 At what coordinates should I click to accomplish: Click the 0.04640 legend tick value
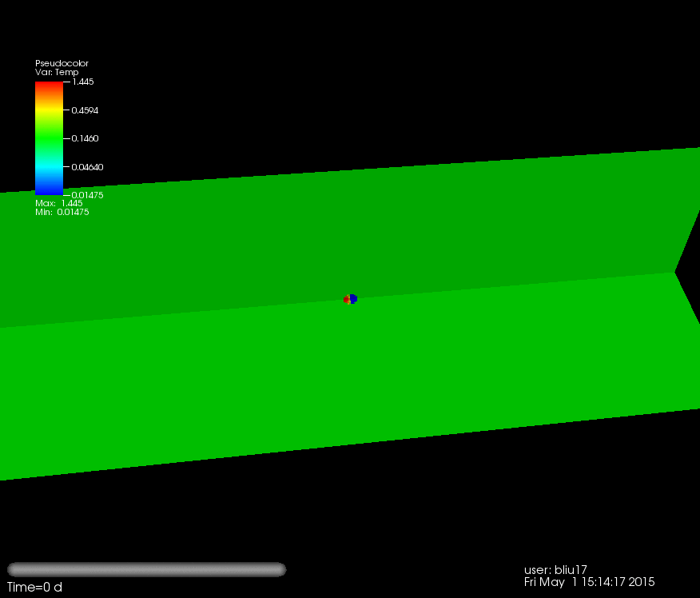pyautogui.click(x=88, y=166)
